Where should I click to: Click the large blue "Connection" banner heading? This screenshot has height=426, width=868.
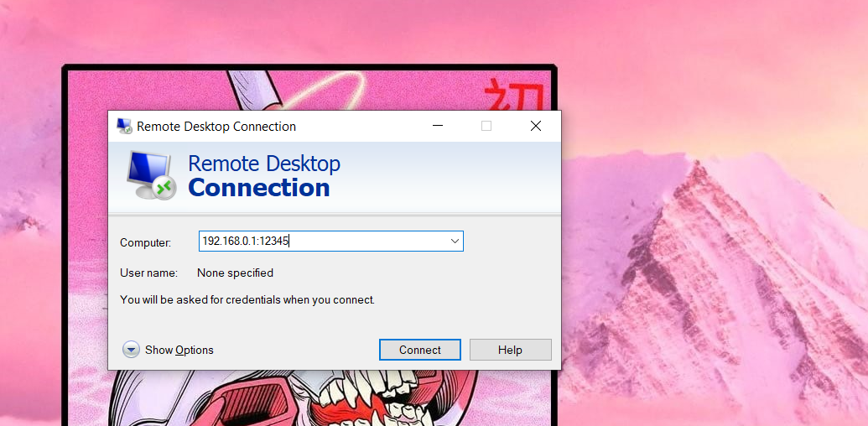click(x=258, y=188)
